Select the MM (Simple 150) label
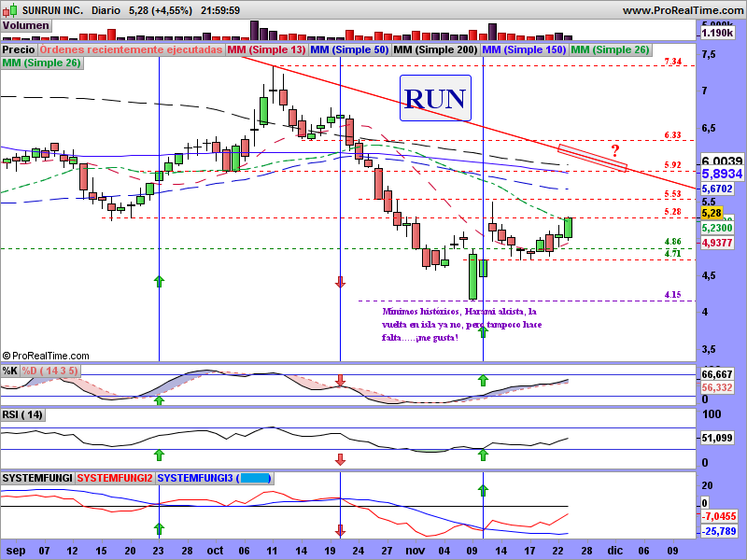The image size is (747, 560). [x=524, y=49]
